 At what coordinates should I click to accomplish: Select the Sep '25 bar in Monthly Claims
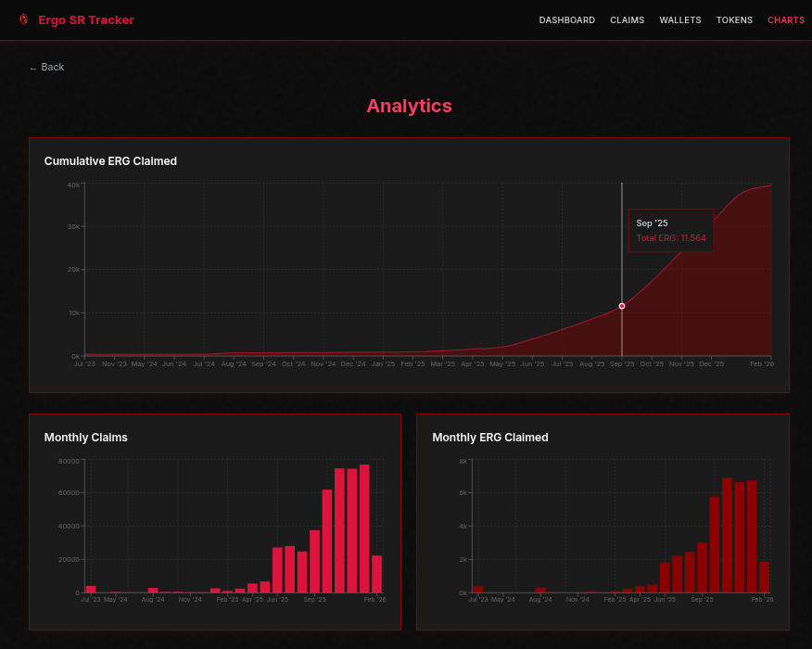point(314,562)
